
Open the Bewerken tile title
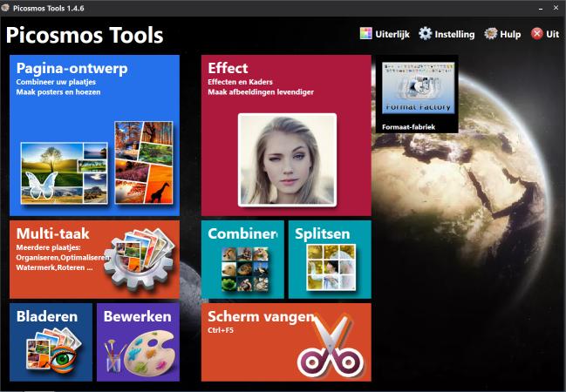(x=138, y=316)
